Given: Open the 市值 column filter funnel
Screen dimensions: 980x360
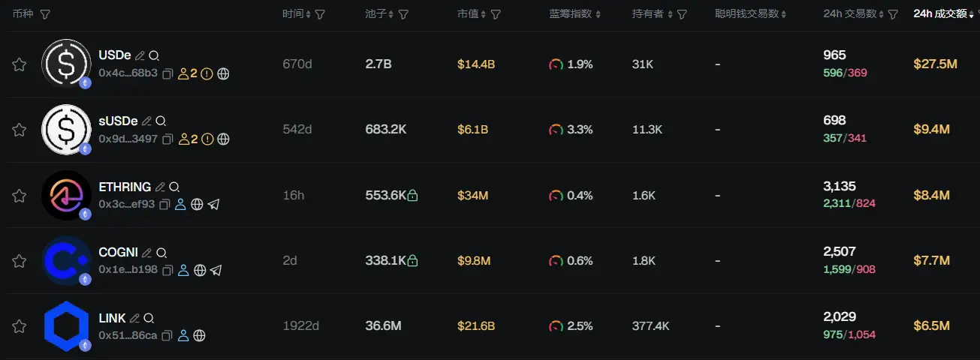Looking at the screenshot, I should point(496,14).
